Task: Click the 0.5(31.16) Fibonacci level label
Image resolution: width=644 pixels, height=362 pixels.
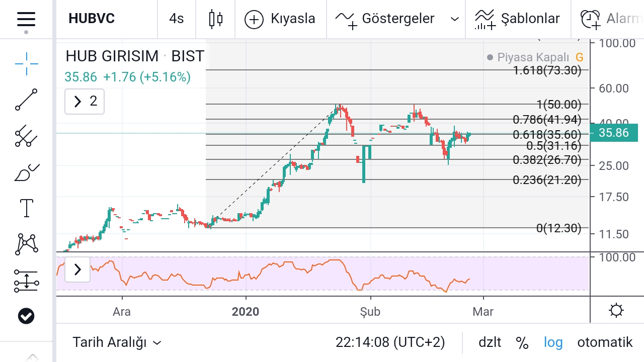Action: 553,146
